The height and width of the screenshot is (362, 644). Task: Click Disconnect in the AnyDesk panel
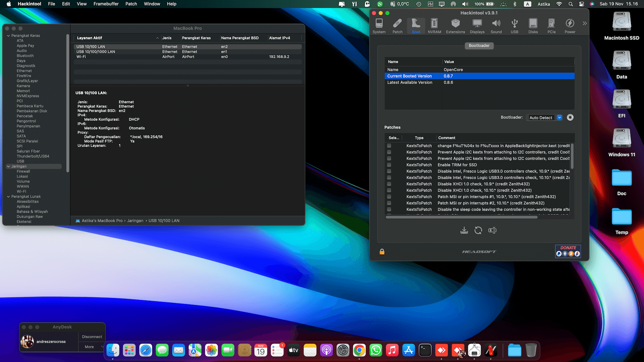coord(92,337)
